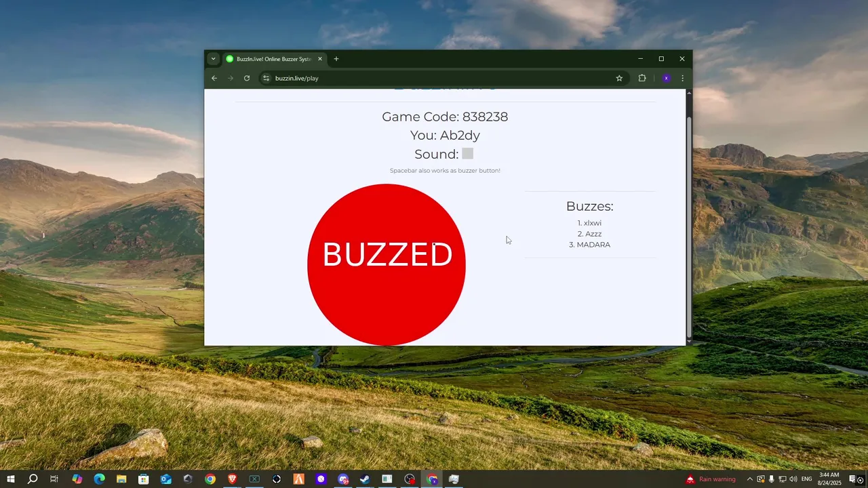Open Brave browser from taskbar
868x488 pixels.
pyautogui.click(x=233, y=479)
